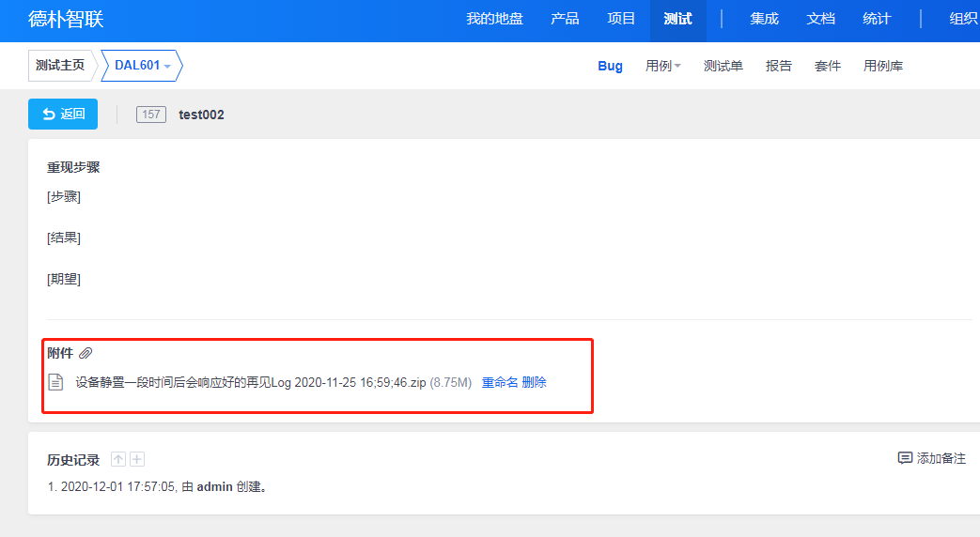Click the paperclip attachment icon

[x=86, y=353]
